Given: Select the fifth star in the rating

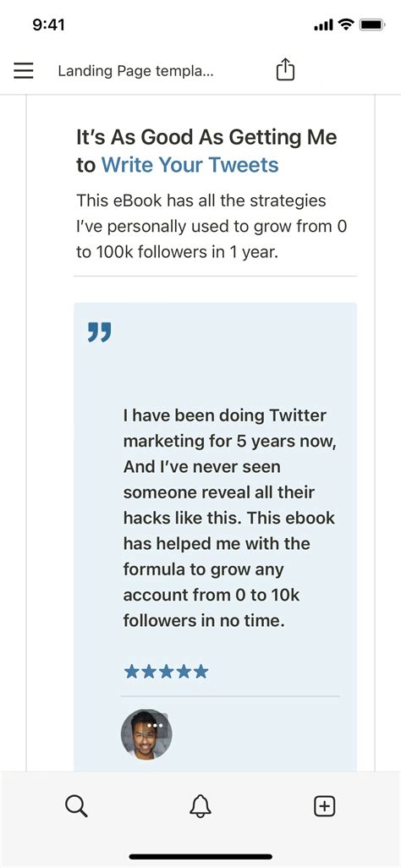Looking at the screenshot, I should click(201, 672).
